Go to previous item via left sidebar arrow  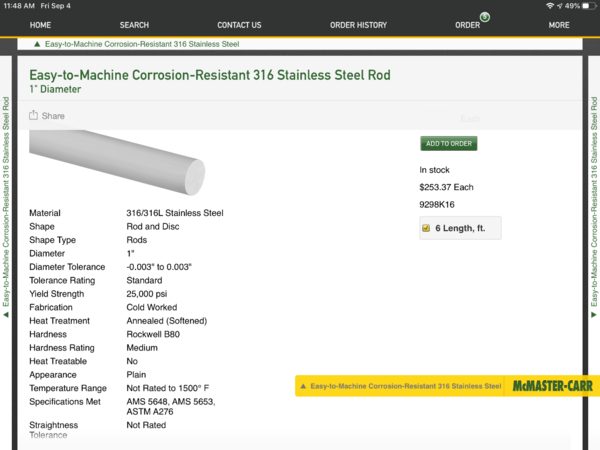[5, 315]
